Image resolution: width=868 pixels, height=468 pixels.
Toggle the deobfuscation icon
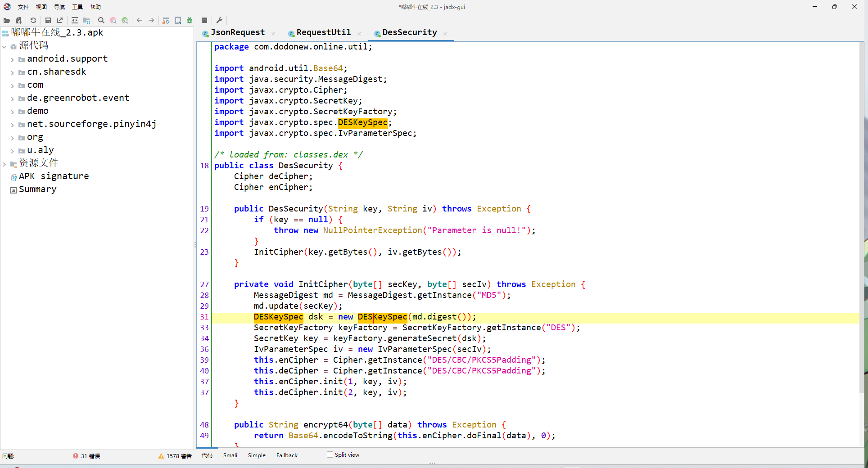(166, 20)
